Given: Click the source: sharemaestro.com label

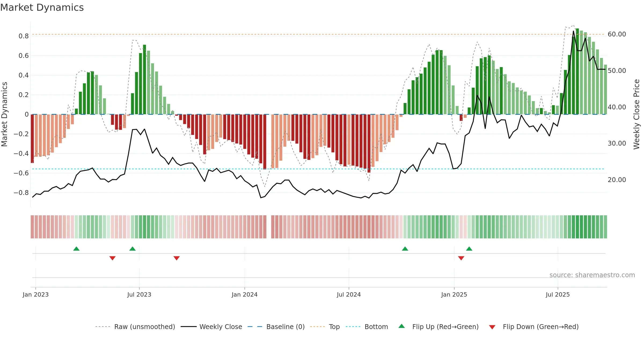Looking at the screenshot, I should [592, 275].
